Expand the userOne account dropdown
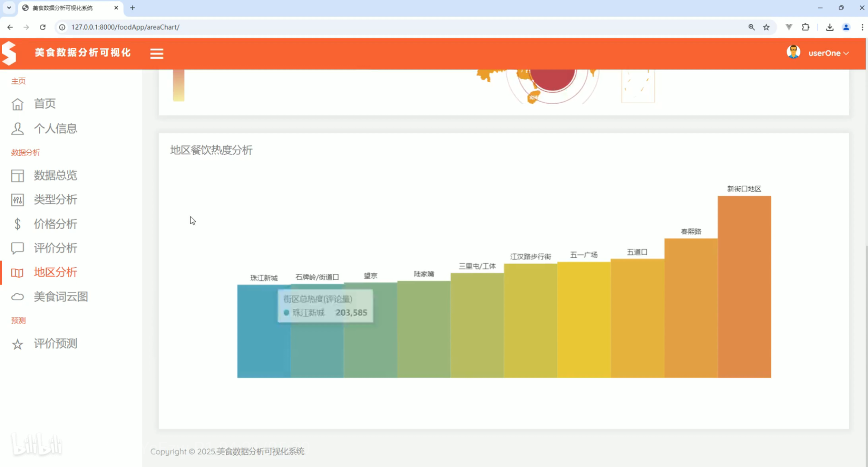This screenshot has width=868, height=467. click(x=828, y=53)
